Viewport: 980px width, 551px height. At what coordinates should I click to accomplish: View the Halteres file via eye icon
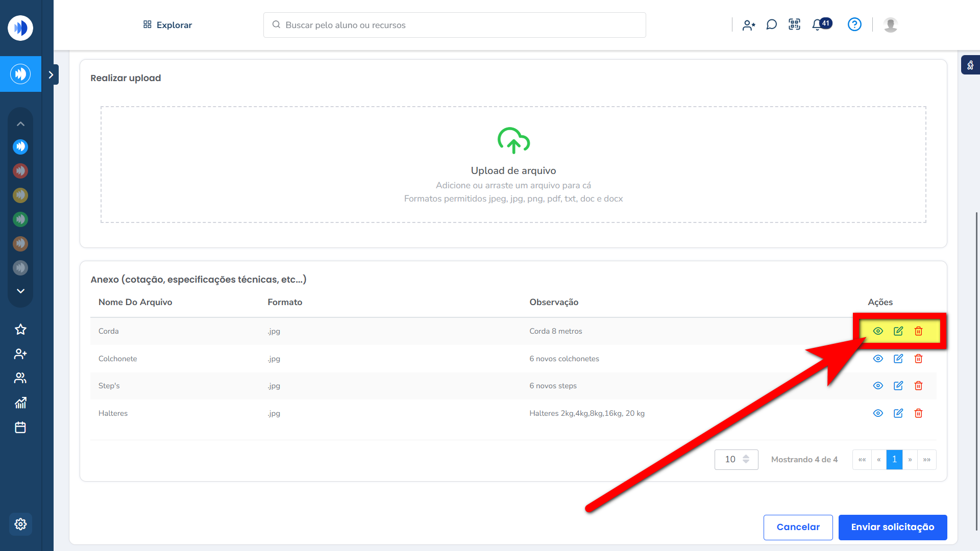[x=878, y=413]
